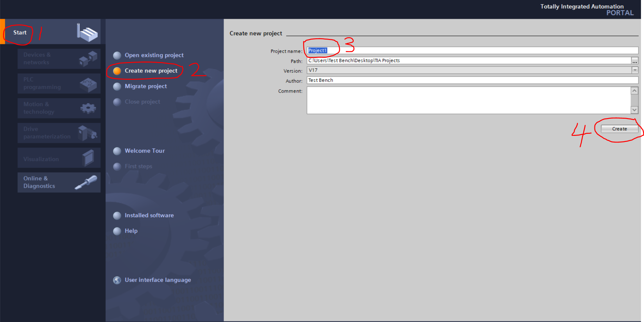
Task: Click the bullet beside Installed software
Action: pyautogui.click(x=117, y=215)
